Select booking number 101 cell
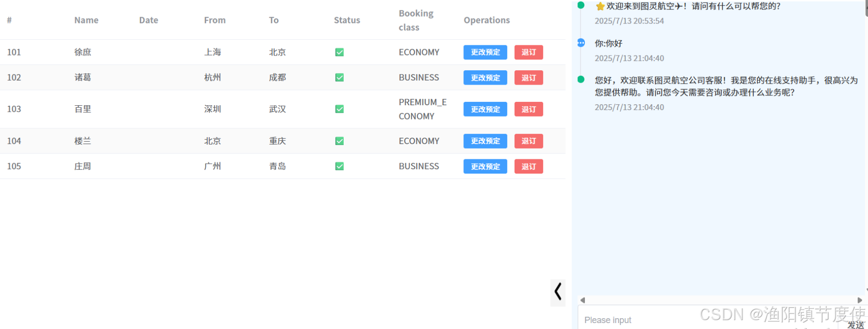 [x=14, y=52]
